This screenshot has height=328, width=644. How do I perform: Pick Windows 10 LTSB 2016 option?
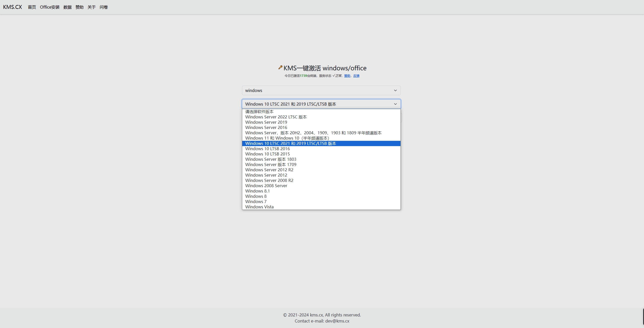point(267,149)
